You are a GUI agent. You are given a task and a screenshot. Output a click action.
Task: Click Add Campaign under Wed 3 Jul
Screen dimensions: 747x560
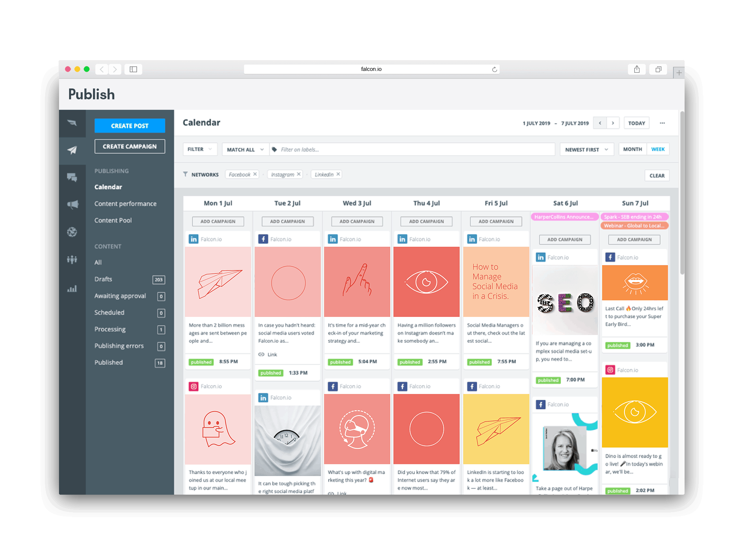pos(357,221)
